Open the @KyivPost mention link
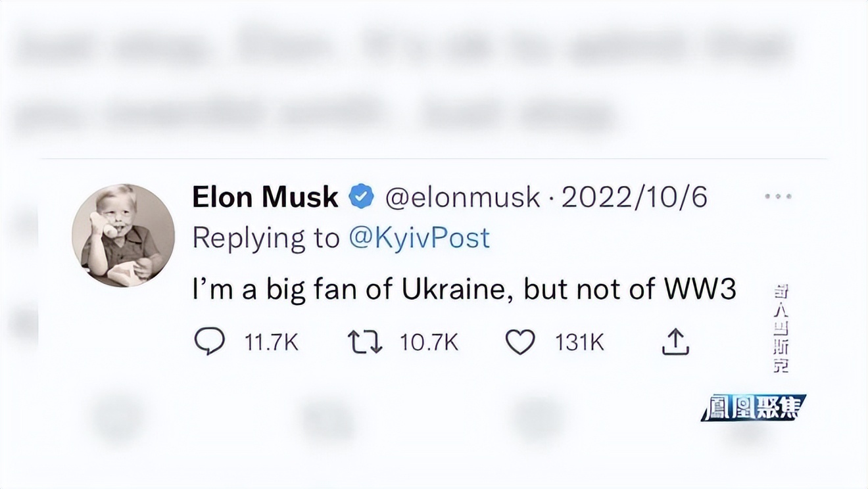 419,238
